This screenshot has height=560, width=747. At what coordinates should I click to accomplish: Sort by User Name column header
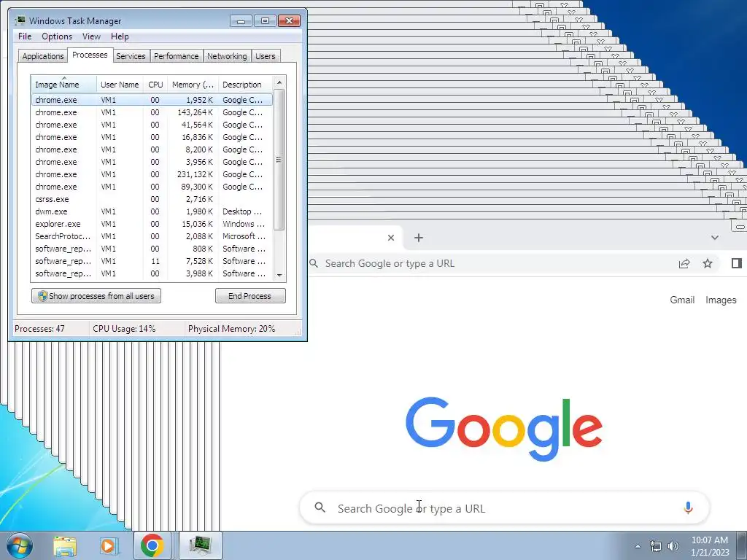pyautogui.click(x=120, y=85)
